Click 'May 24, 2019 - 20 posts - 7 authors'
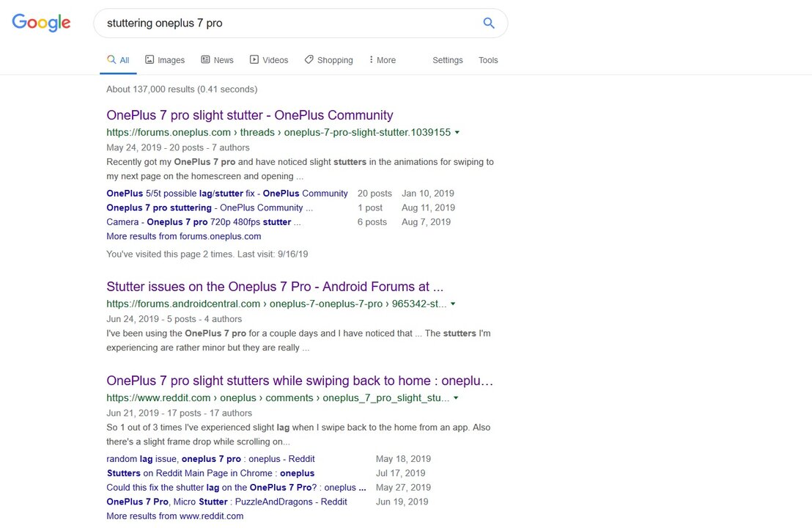This screenshot has width=812, height=528. [x=177, y=147]
